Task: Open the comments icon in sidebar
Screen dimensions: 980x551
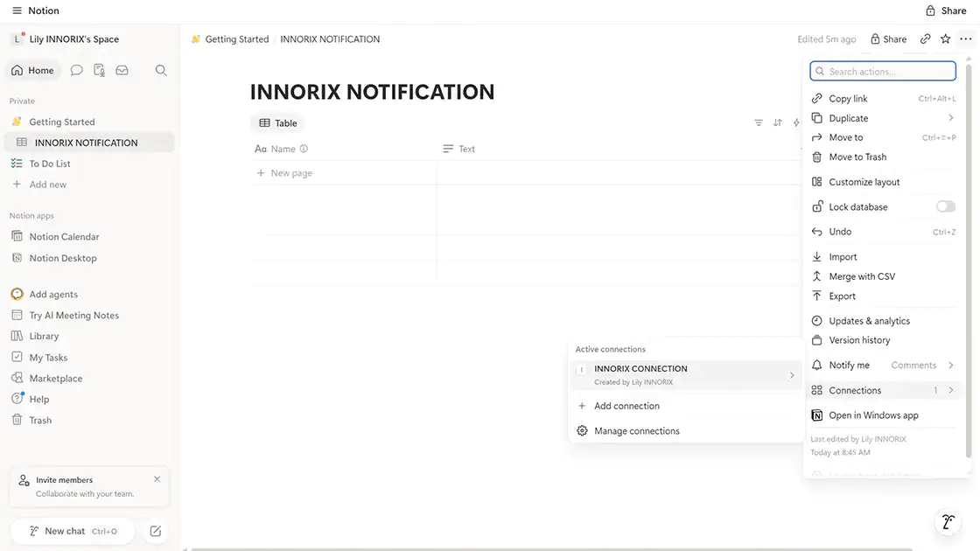Action: pos(76,70)
